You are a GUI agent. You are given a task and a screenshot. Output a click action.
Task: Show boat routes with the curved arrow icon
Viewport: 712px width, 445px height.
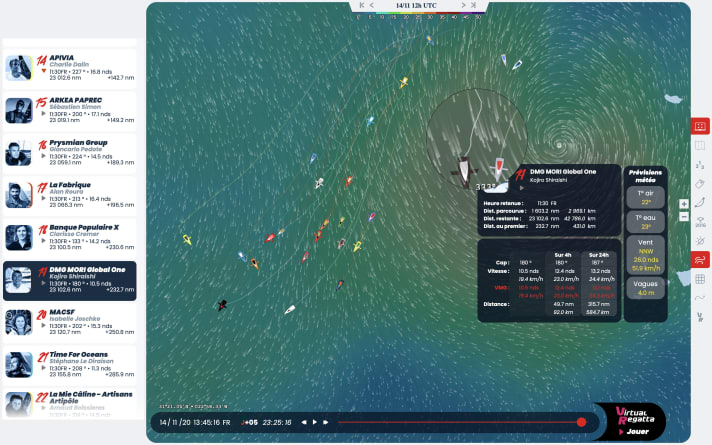click(700, 203)
